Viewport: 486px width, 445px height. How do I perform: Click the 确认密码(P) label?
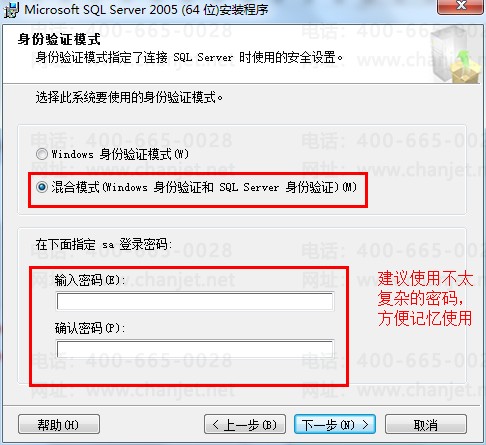(90, 328)
